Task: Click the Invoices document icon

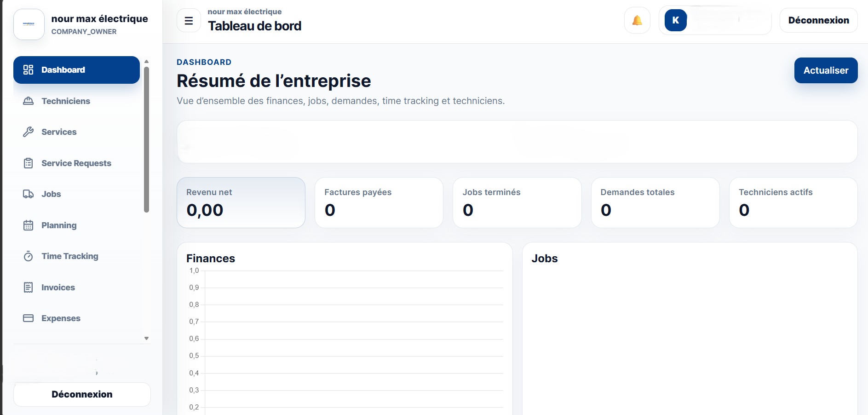Action: tap(28, 287)
